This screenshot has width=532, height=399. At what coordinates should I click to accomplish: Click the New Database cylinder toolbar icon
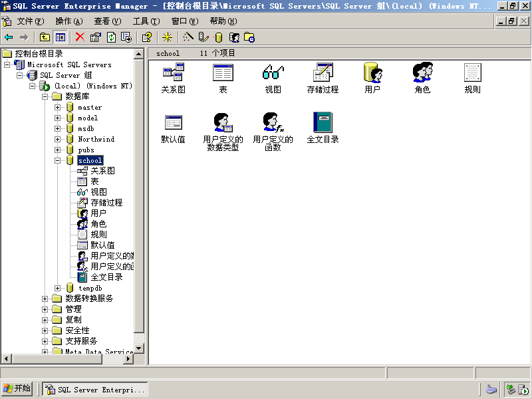[x=219, y=37]
